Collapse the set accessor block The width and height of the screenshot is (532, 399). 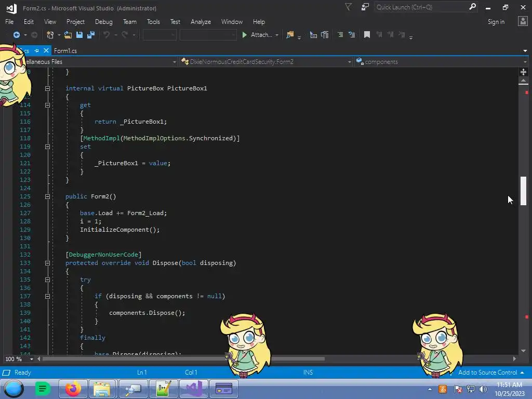(x=47, y=147)
